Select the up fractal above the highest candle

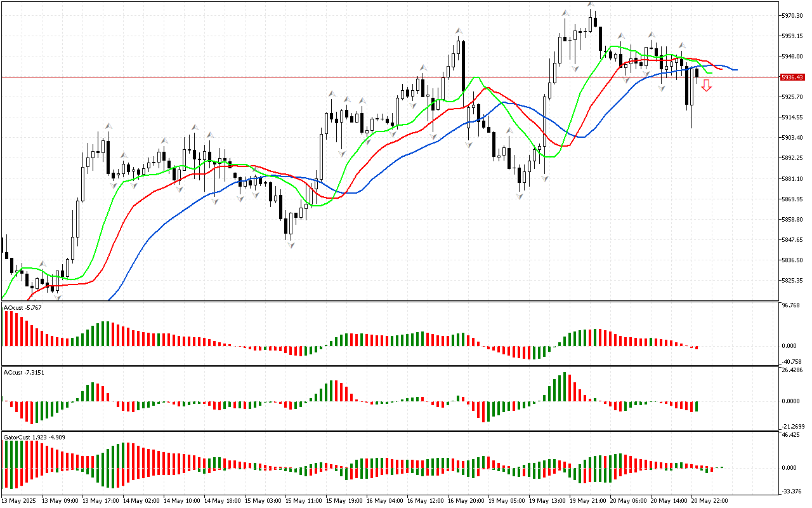pos(591,4)
